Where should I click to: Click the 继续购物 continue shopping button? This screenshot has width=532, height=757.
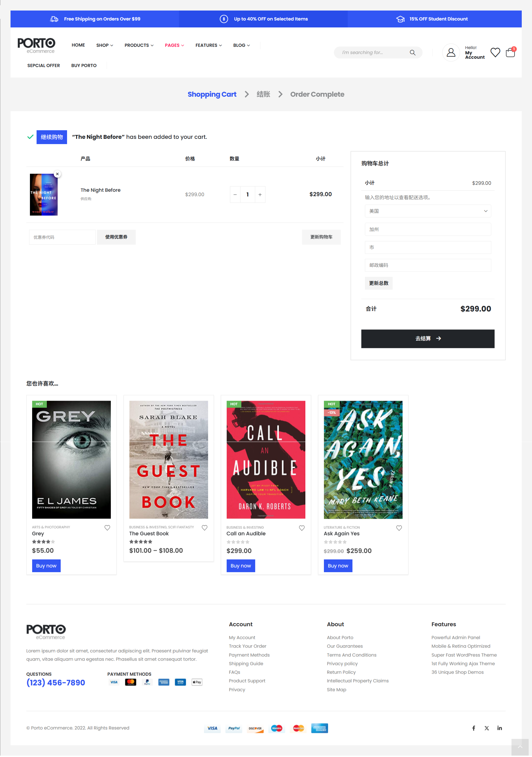(52, 137)
